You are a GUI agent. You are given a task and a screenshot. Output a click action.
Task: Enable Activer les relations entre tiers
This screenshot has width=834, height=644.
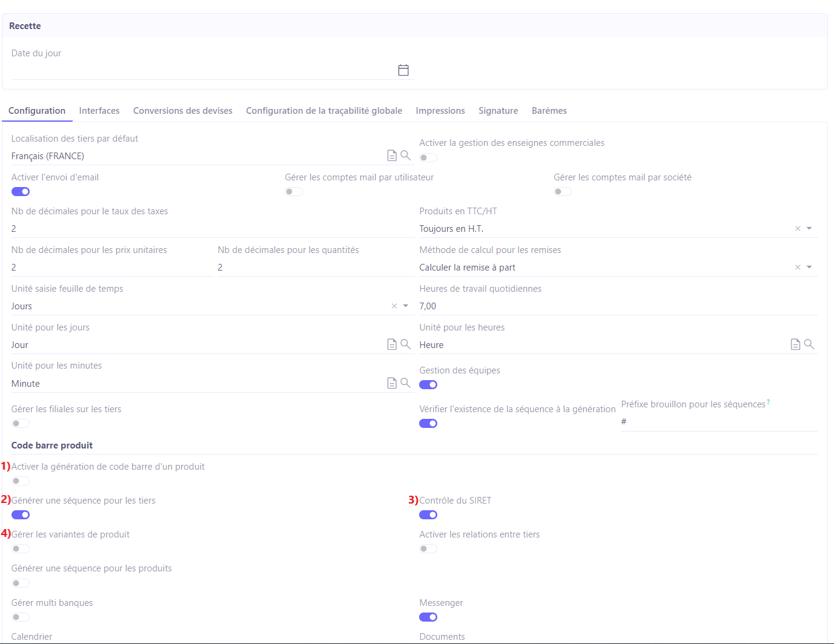428,549
